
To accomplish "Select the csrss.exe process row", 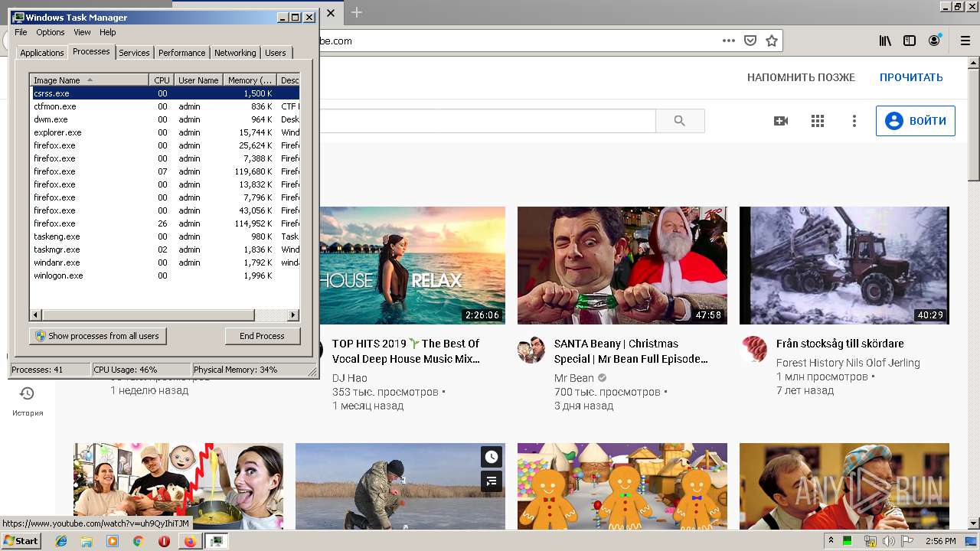I will pyautogui.click(x=165, y=93).
